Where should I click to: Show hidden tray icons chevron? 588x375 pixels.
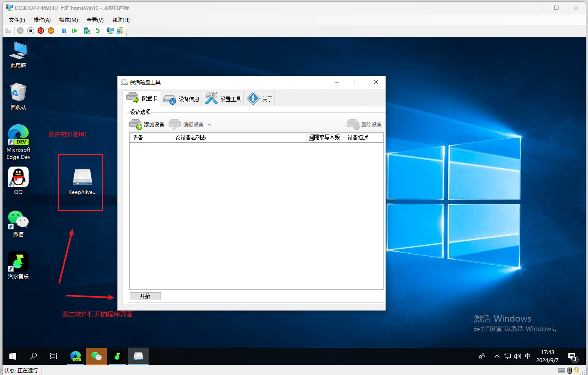pyautogui.click(x=497, y=356)
